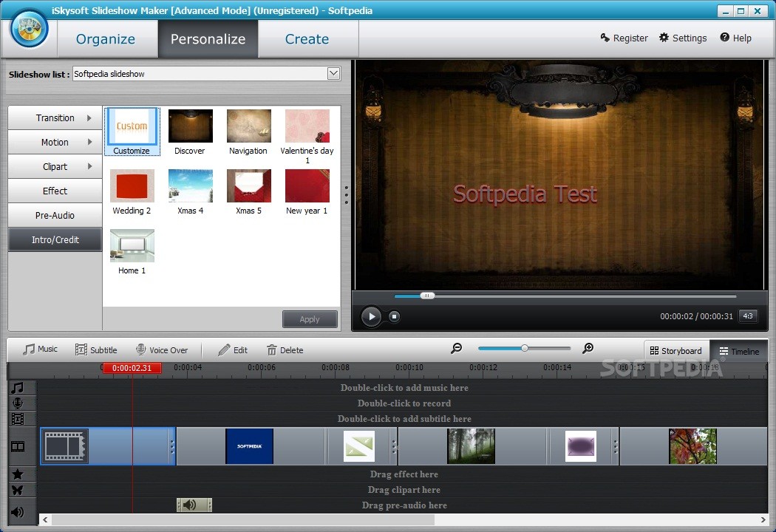776x532 pixels.
Task: Select the Home 1 template
Action: 132,252
